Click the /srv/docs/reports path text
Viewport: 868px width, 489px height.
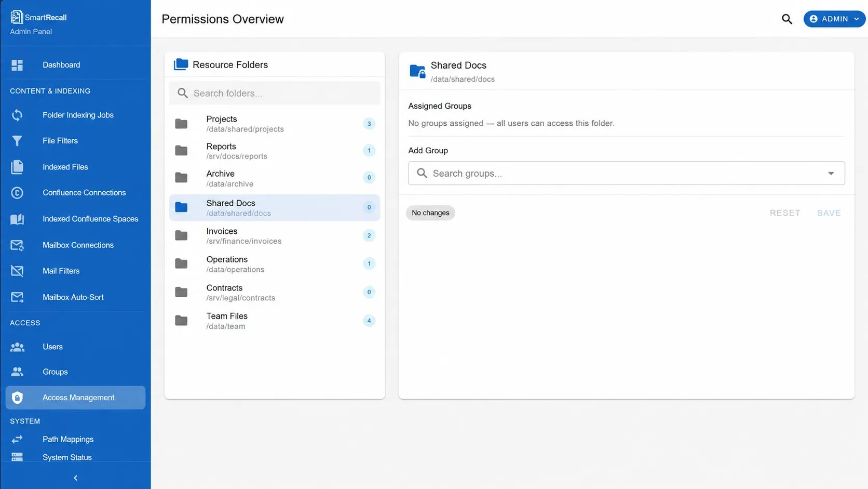pyautogui.click(x=237, y=156)
